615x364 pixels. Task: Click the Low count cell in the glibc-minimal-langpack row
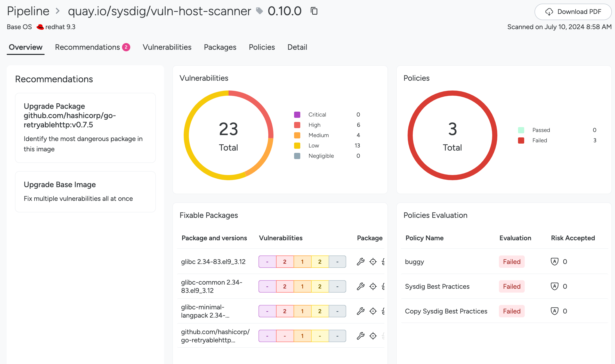coord(320,311)
